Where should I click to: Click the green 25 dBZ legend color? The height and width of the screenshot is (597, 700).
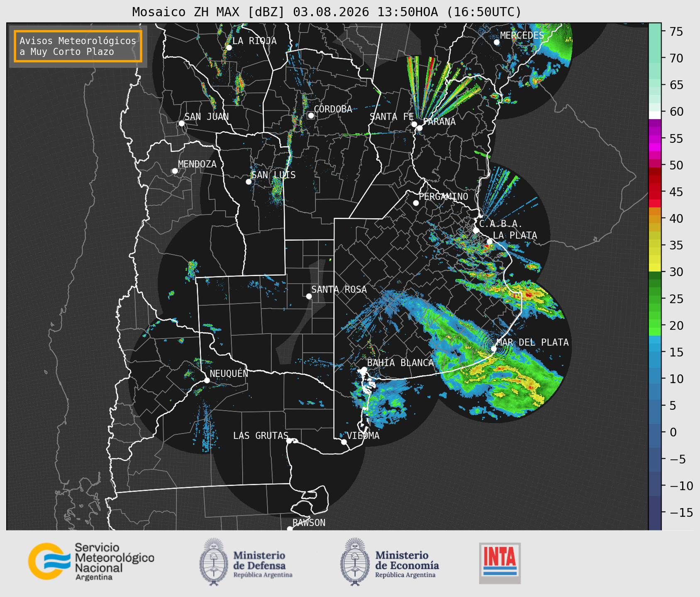pyautogui.click(x=655, y=298)
